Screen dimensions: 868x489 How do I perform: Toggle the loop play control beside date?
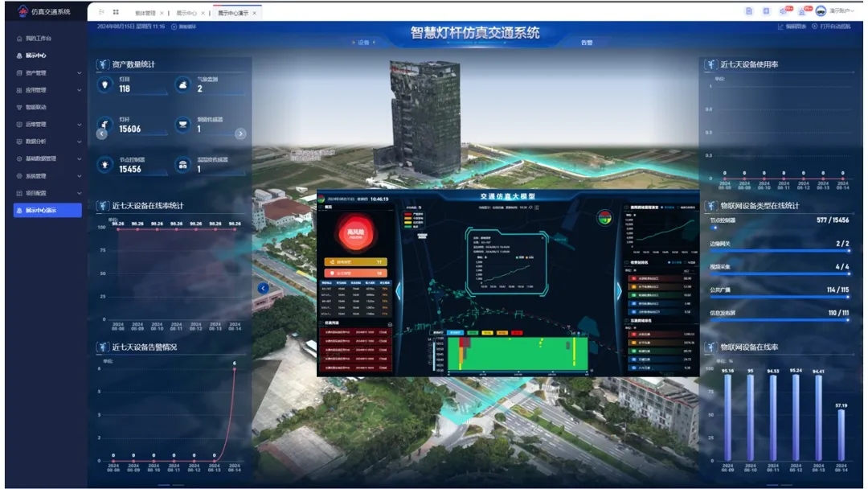185,27
